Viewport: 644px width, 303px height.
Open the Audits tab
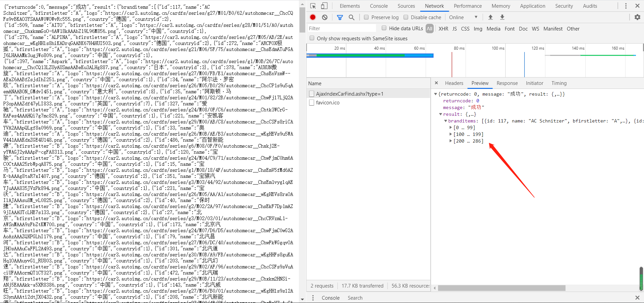590,6
